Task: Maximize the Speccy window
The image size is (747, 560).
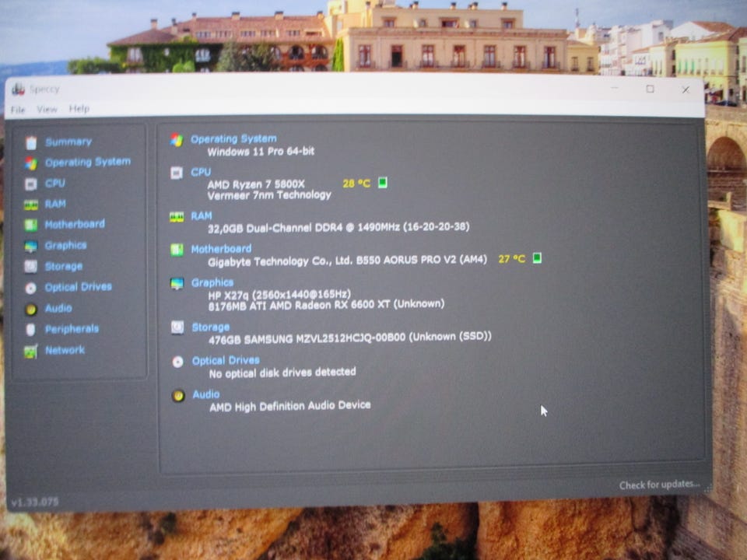Action: pyautogui.click(x=650, y=89)
